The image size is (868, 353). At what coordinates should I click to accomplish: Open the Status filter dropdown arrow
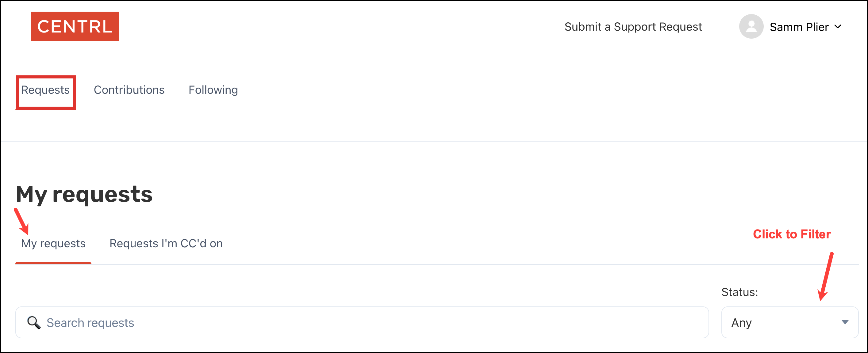(845, 322)
